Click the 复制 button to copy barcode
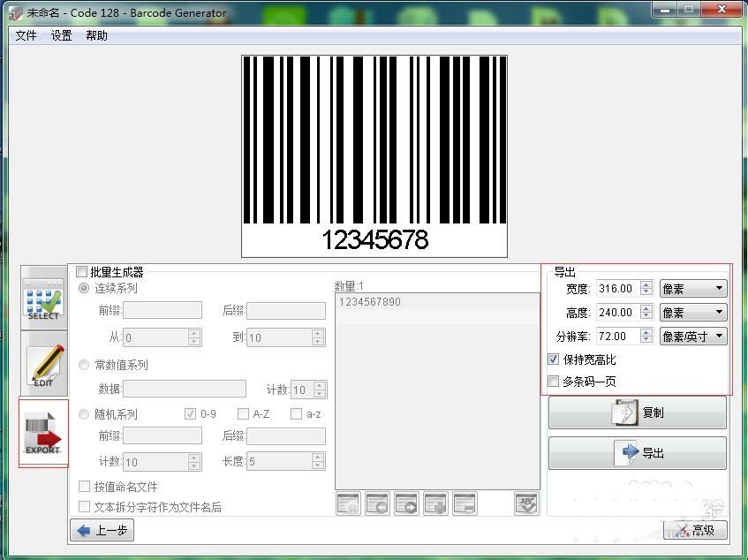The width and height of the screenshot is (748, 560). [x=637, y=412]
